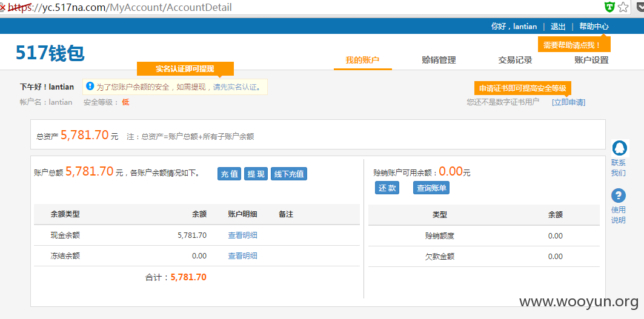Open the 帮助中心 link
The width and height of the screenshot is (644, 319).
click(x=594, y=26)
